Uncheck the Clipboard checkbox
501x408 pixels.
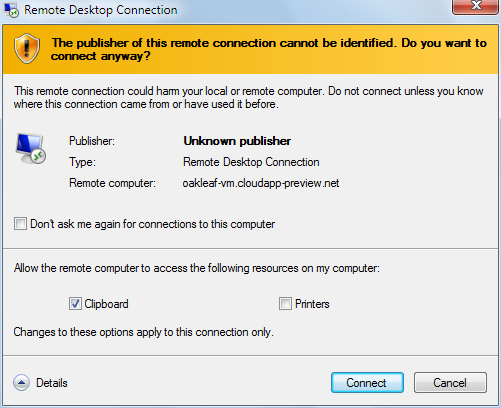pyautogui.click(x=75, y=304)
